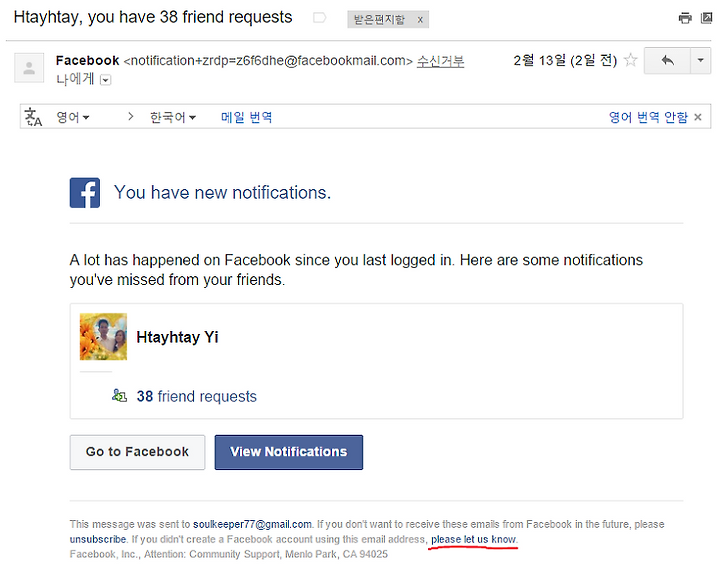Dismiss the translation bar with x

pyautogui.click(x=698, y=117)
